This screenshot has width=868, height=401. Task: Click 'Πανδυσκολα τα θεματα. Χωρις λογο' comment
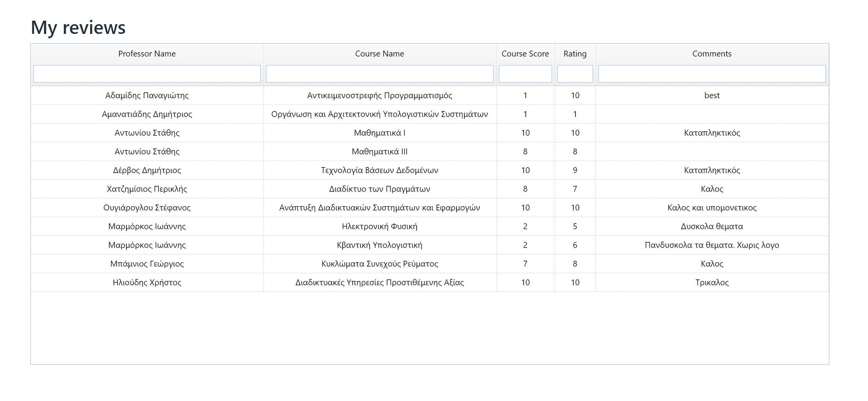[x=712, y=245]
